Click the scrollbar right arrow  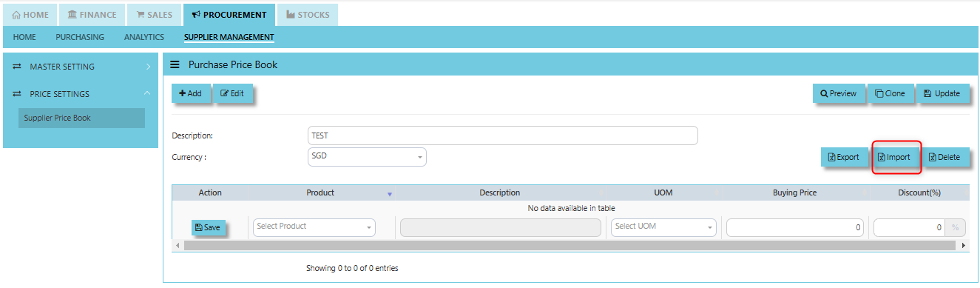point(964,245)
